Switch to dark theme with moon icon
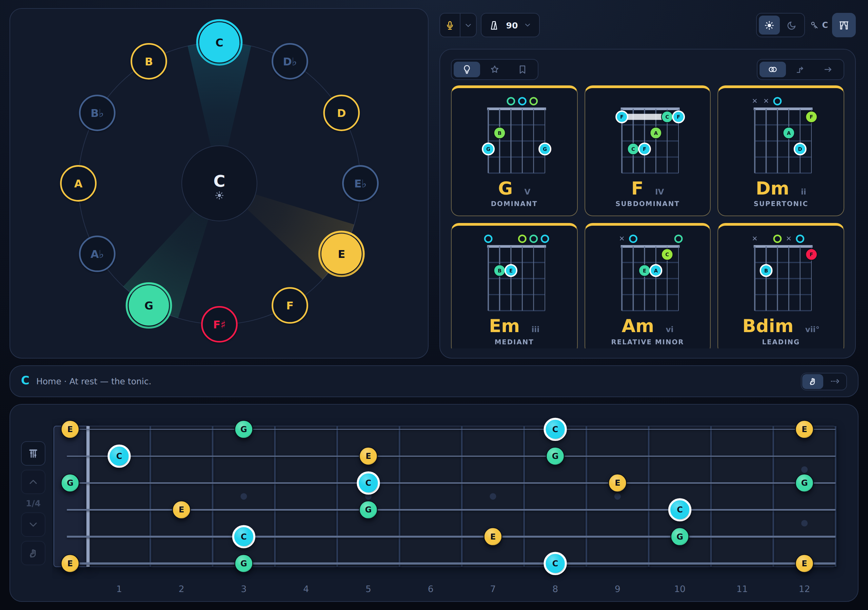The image size is (868, 610). [x=791, y=25]
